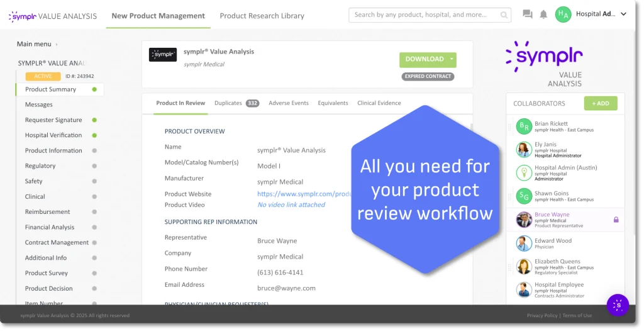This screenshot has height=331, width=644.
Task: Click the ACTIVE status badge
Action: 43,77
